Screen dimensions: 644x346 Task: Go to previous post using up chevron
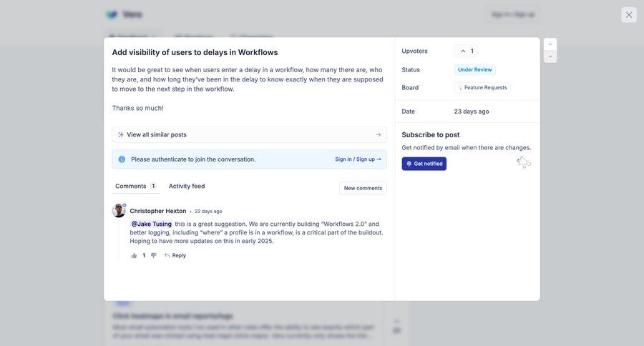tap(550, 44)
